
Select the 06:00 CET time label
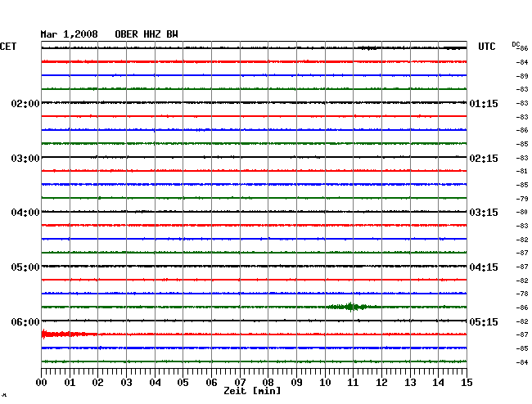[25, 321]
